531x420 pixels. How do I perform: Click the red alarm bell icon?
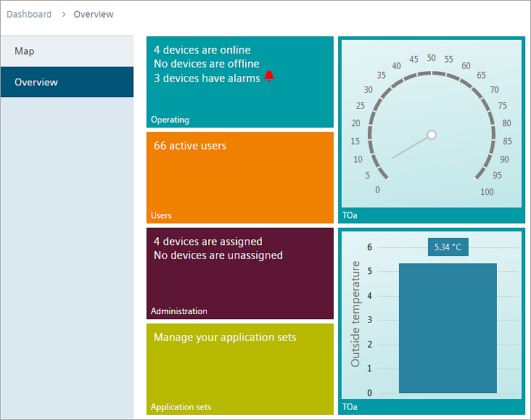(269, 77)
